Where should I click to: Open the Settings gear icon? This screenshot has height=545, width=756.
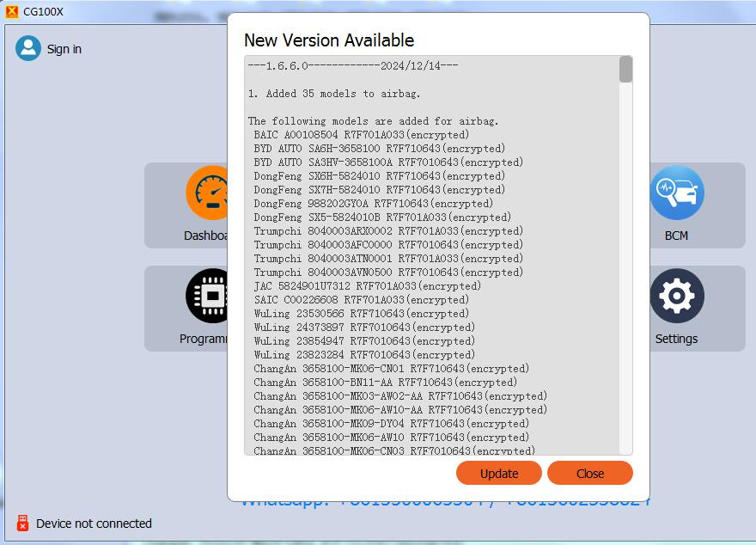point(677,296)
